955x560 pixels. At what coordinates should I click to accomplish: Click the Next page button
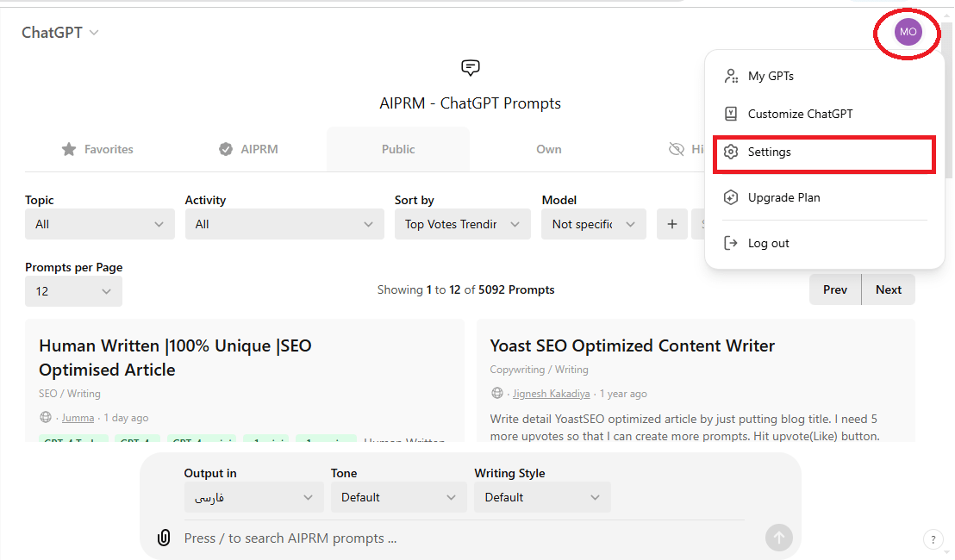pos(889,289)
